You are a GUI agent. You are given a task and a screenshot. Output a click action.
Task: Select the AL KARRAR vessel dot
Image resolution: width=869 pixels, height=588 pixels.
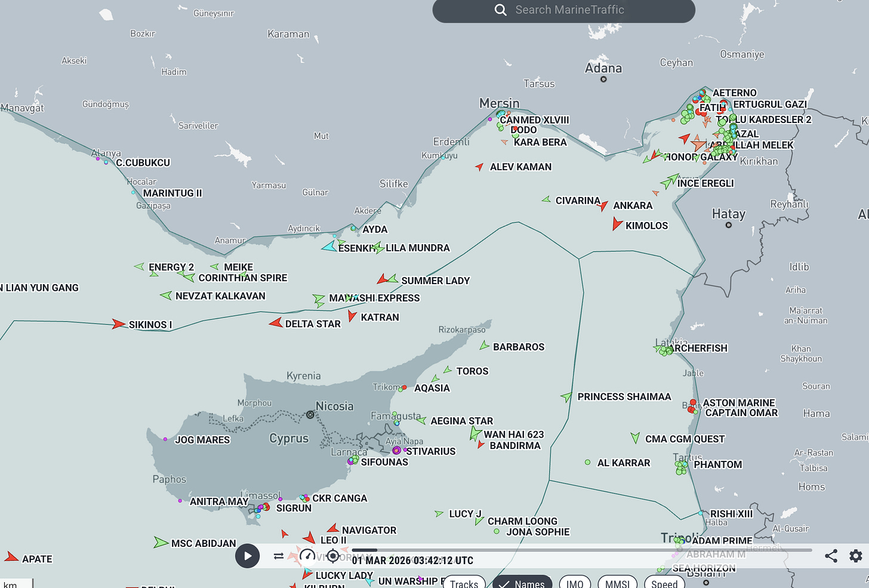coord(588,462)
